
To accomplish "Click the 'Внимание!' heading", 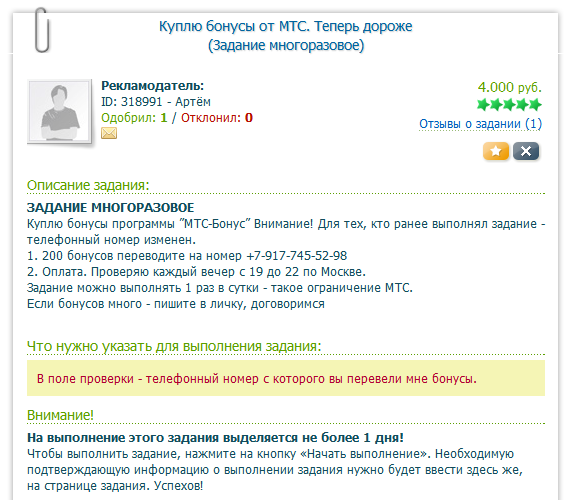I will (x=60, y=415).
